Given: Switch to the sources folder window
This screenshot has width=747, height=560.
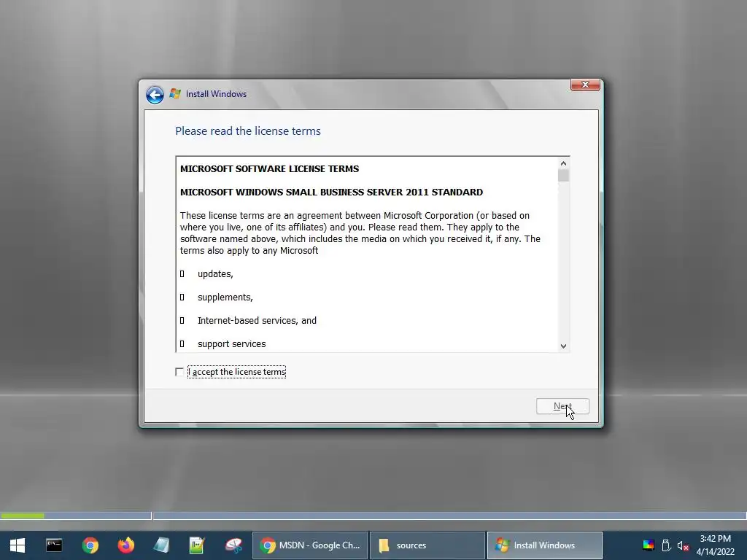Looking at the screenshot, I should pos(427,545).
